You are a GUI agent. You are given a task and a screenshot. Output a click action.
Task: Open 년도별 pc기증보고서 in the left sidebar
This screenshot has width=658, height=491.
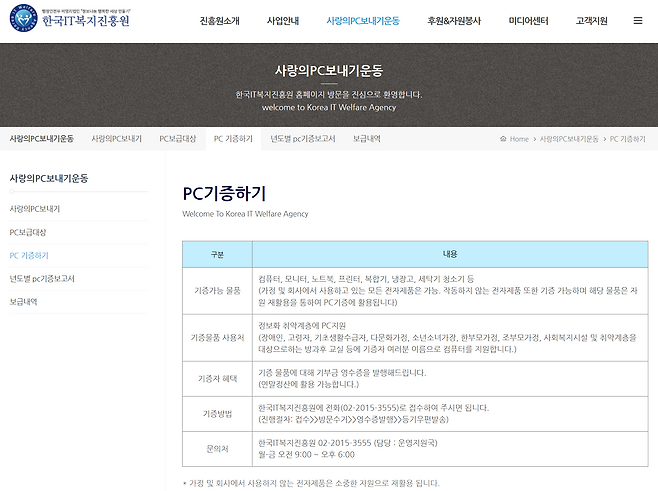42,278
